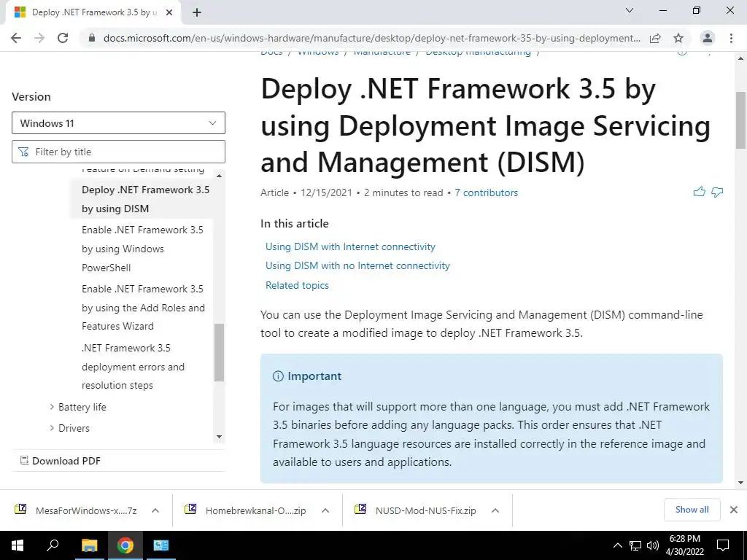This screenshot has width=747, height=560.
Task: Open options for Homebrewkanal zip download
Action: pyautogui.click(x=325, y=510)
